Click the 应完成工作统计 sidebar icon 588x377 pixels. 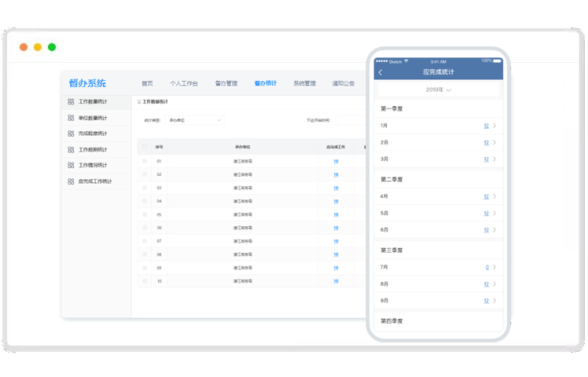(71, 181)
